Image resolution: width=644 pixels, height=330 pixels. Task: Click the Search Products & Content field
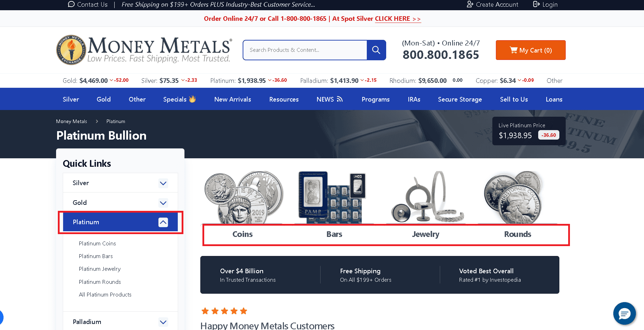(305, 50)
